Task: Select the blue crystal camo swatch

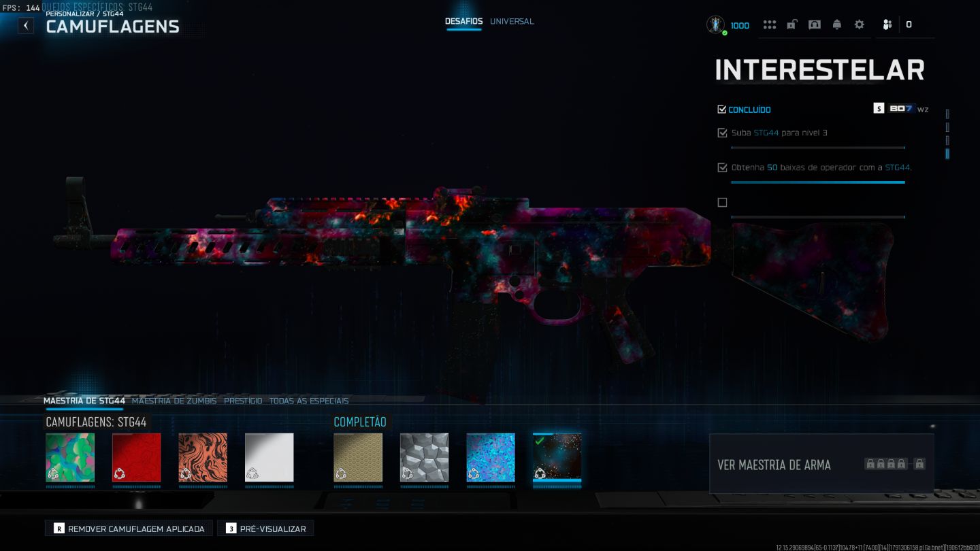Action: pyautogui.click(x=491, y=457)
